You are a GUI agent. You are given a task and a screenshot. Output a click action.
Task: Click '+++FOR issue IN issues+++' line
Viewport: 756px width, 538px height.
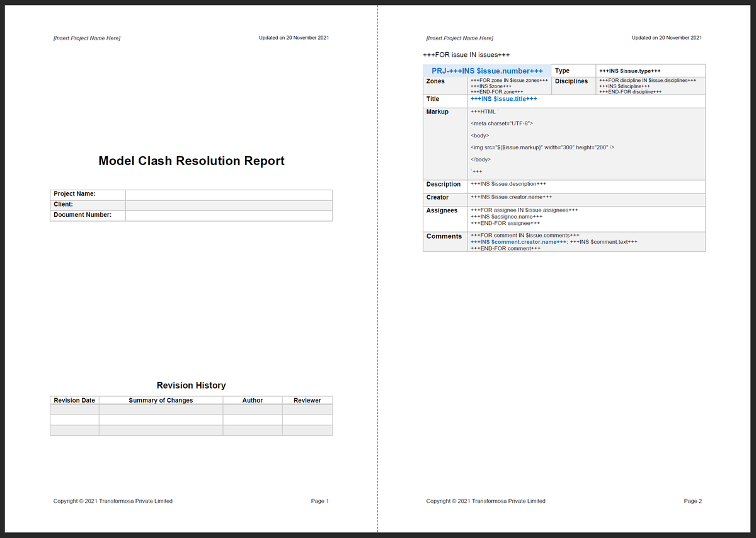tap(466, 55)
